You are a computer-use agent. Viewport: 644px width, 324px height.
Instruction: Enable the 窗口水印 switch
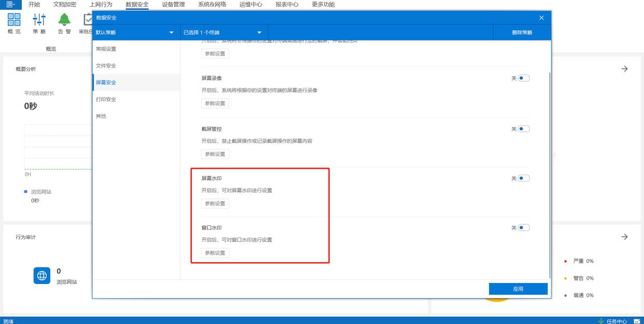[x=524, y=227]
